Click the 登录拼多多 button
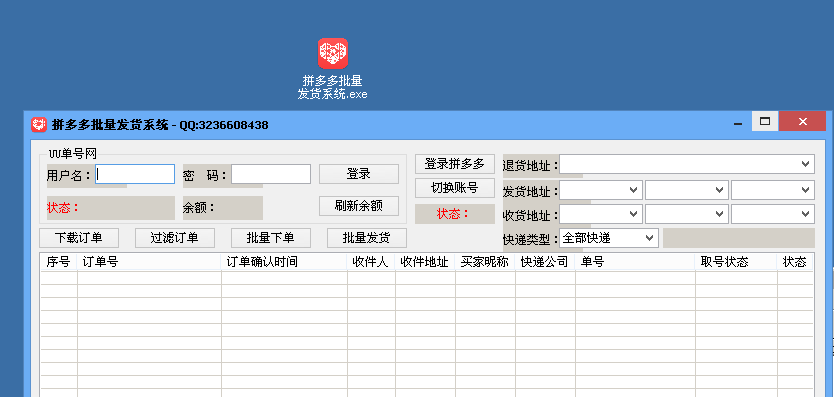This screenshot has height=397, width=834. coord(455,164)
